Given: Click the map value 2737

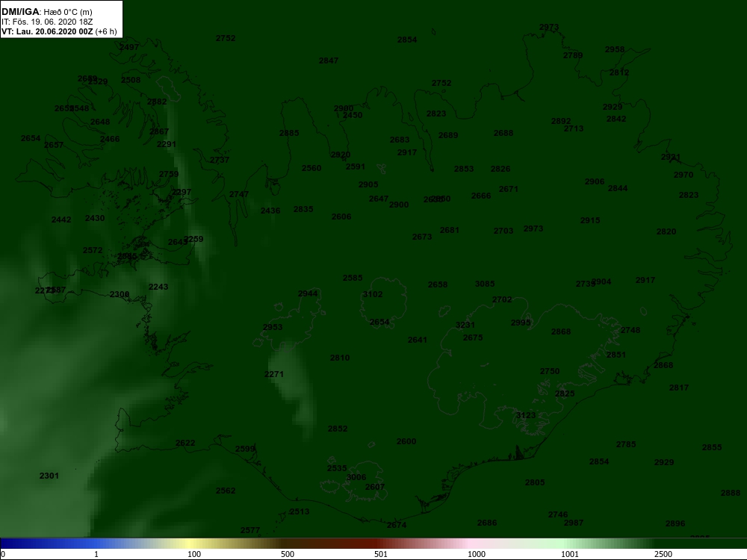Looking at the screenshot, I should coord(220,160).
